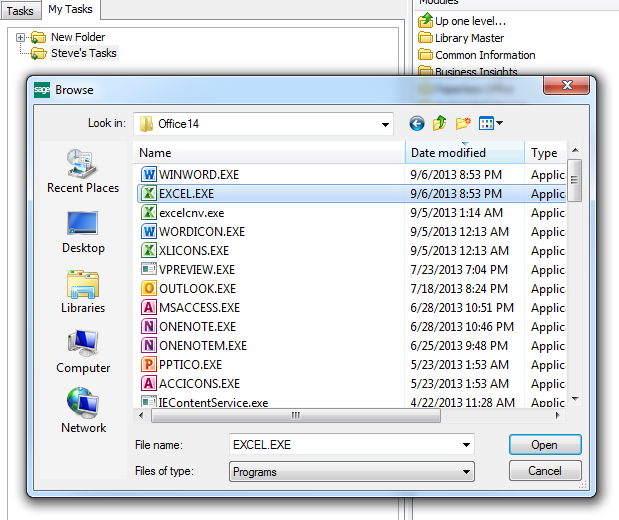Click the XLICONS.EXE file name text

pyautogui.click(x=194, y=251)
